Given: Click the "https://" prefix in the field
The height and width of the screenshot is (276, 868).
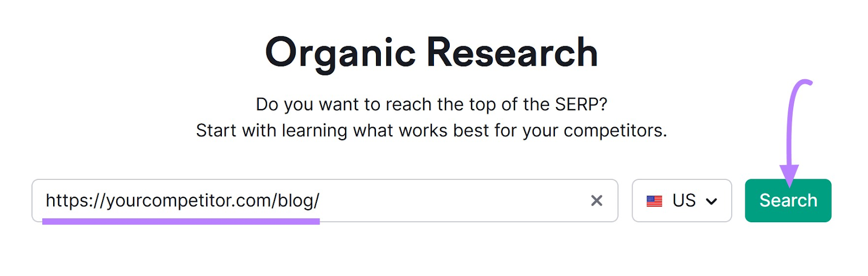Looking at the screenshot, I should click(75, 201).
